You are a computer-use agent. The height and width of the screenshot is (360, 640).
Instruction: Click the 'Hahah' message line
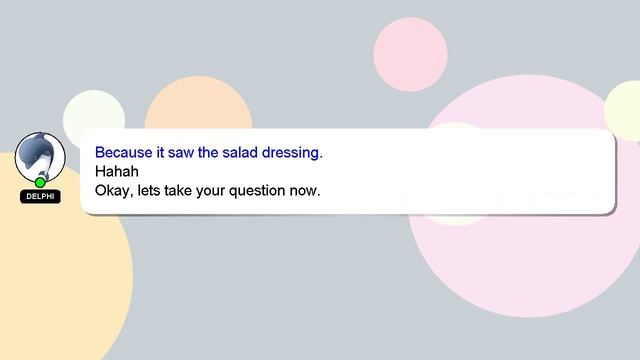(x=117, y=171)
